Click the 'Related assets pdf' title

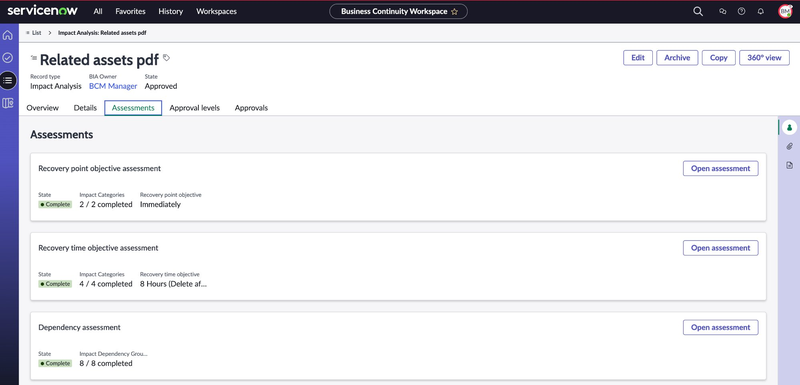(x=99, y=60)
